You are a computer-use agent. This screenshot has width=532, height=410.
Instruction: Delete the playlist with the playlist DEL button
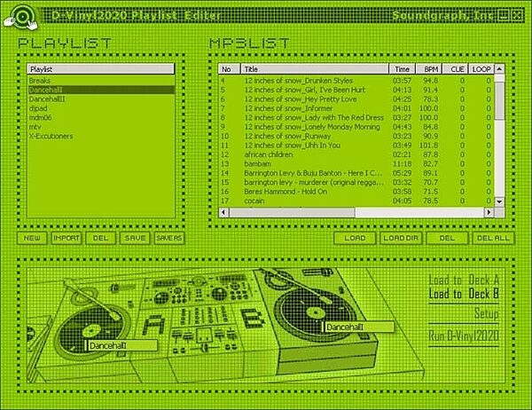point(101,238)
